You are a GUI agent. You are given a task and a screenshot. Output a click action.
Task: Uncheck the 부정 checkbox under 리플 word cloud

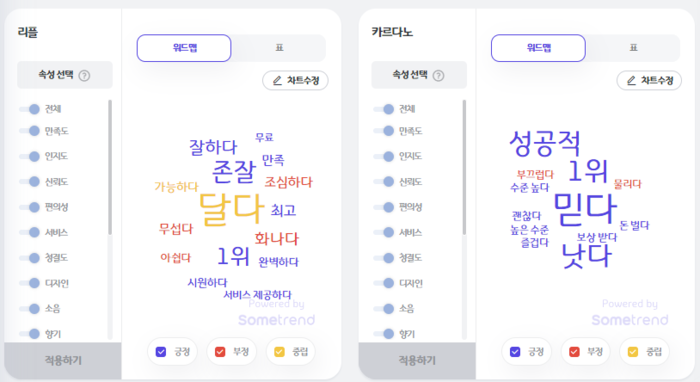click(220, 352)
